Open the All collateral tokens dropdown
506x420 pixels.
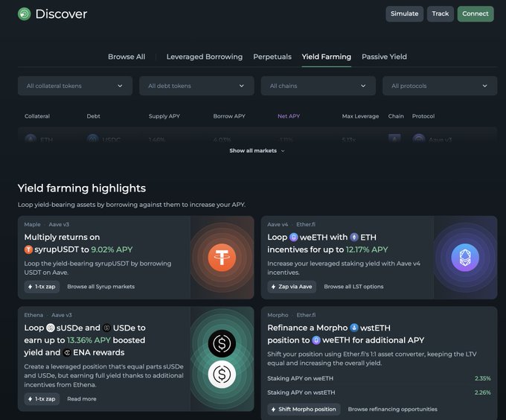pos(75,86)
